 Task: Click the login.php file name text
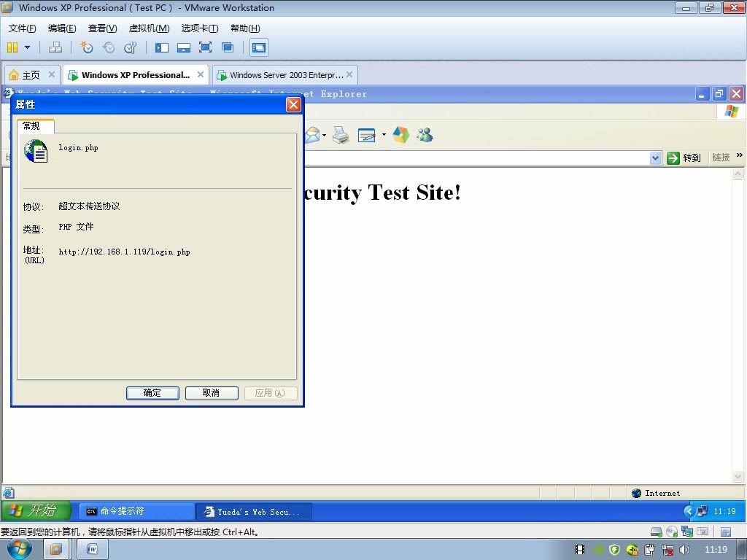[78, 147]
